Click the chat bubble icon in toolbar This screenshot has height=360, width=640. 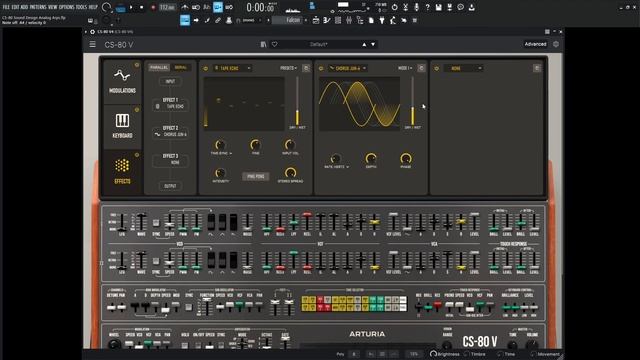click(x=460, y=7)
